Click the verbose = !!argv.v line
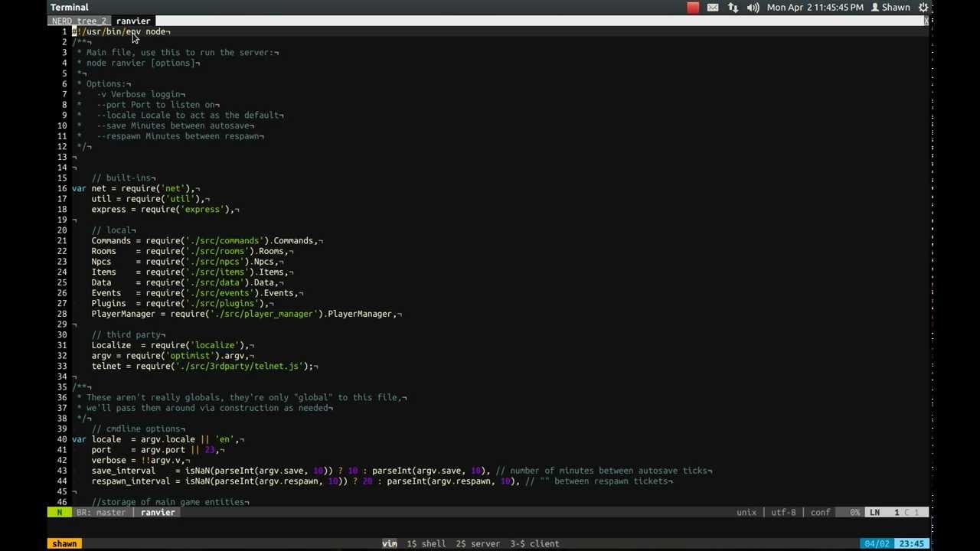The image size is (980, 551). pos(140,460)
